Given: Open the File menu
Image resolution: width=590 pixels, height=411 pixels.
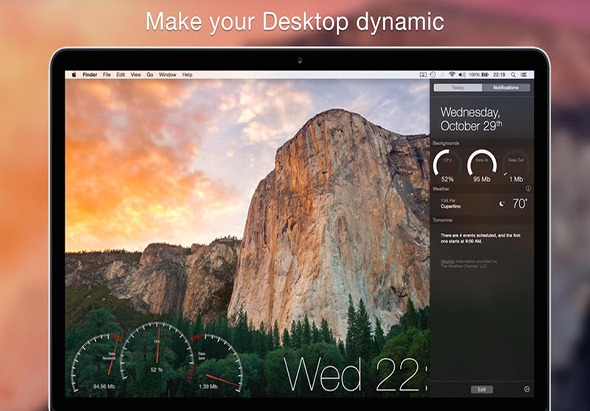Looking at the screenshot, I should coord(107,75).
